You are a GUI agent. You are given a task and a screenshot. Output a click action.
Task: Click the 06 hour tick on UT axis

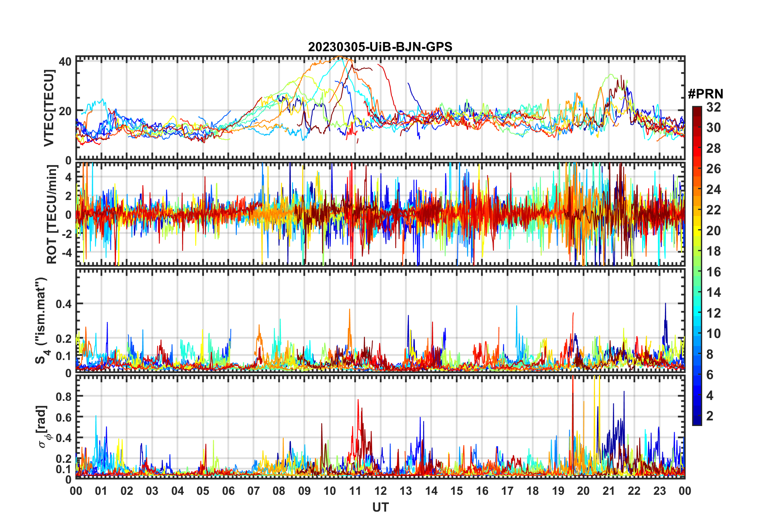pos(228,491)
